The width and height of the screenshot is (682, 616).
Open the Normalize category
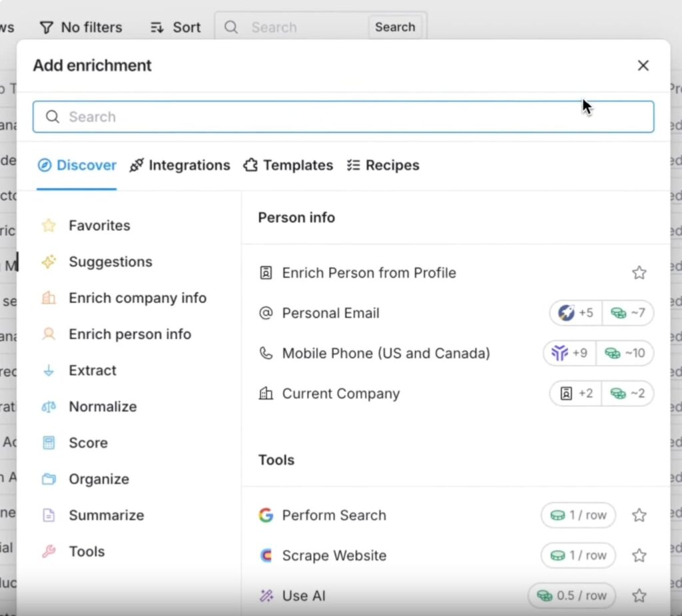pyautogui.click(x=103, y=407)
